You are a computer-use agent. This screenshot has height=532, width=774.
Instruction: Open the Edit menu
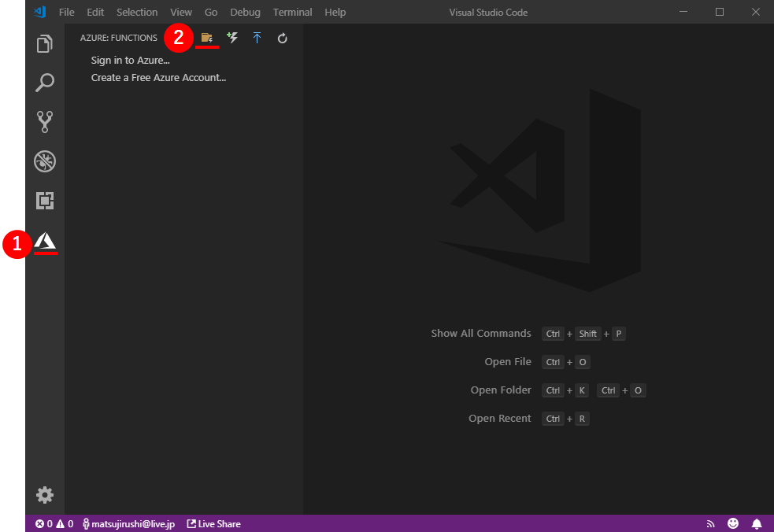coord(95,12)
